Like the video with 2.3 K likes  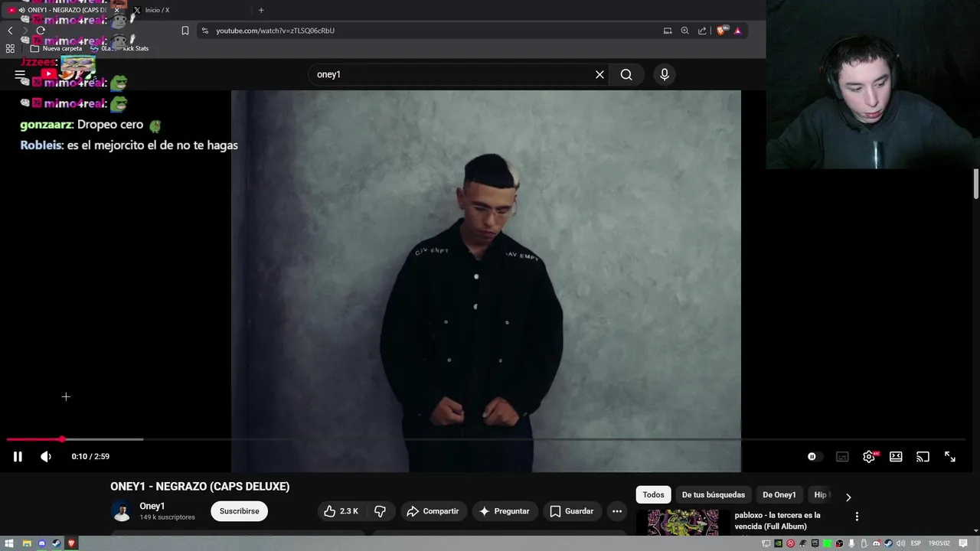click(x=341, y=511)
